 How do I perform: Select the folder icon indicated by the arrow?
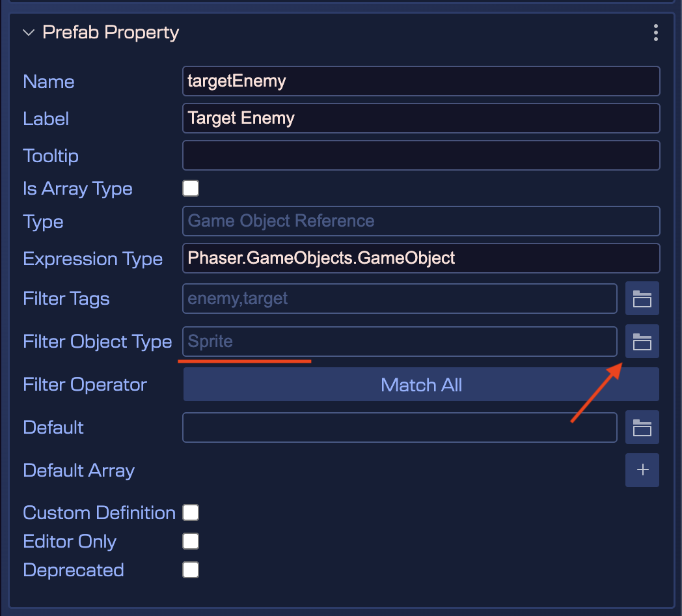[x=642, y=341]
